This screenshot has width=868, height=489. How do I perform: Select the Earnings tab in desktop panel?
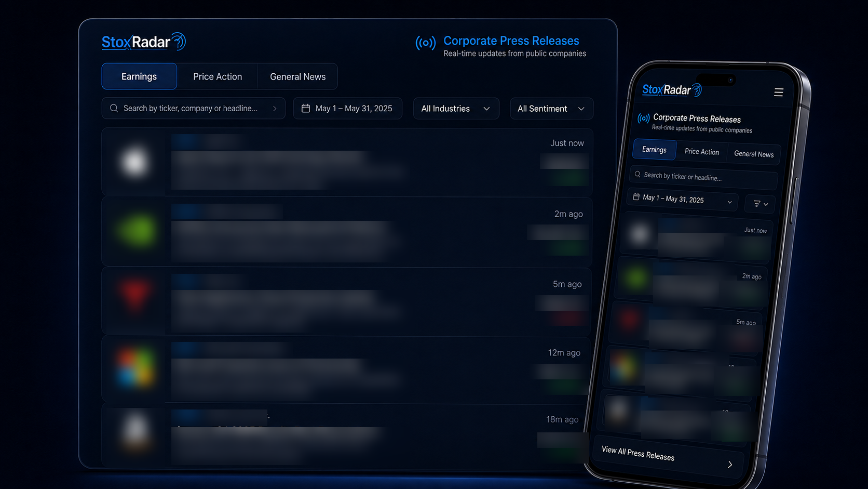[x=139, y=76]
